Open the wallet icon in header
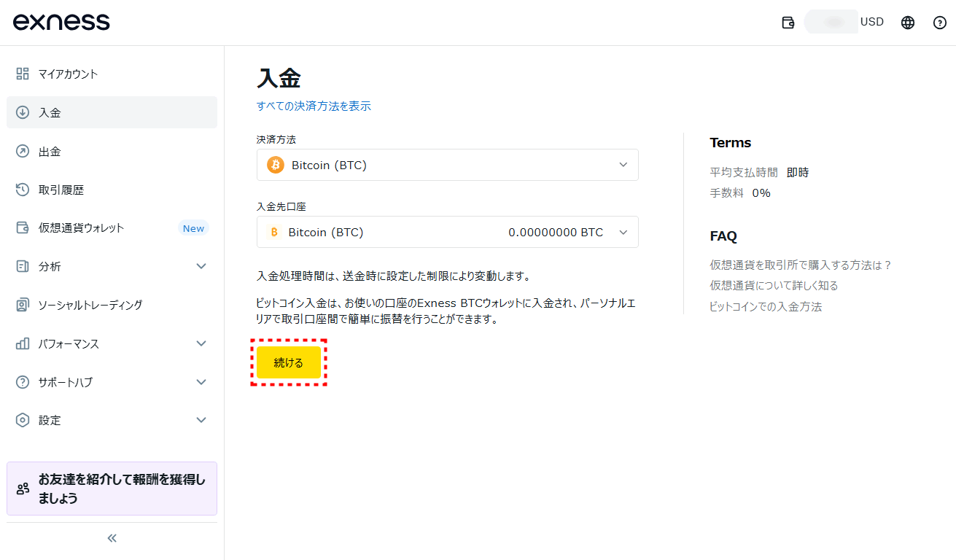956x560 pixels. [788, 23]
